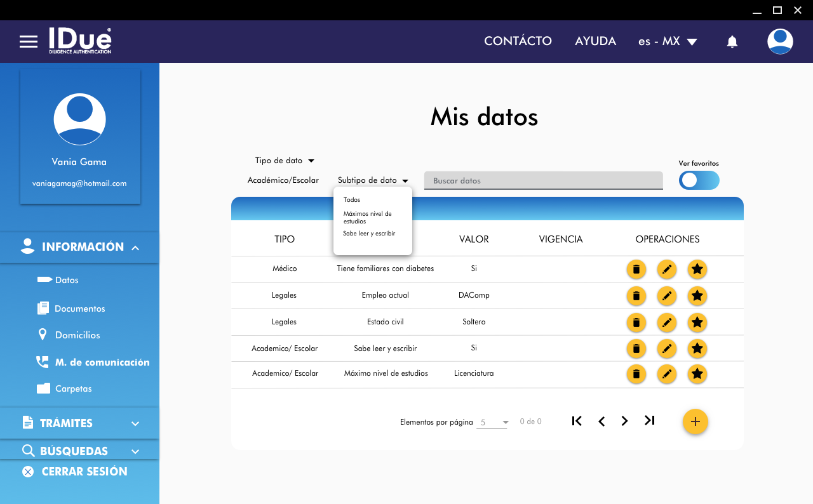Click the Buscar datos search field
This screenshot has height=504, width=813.
pos(543,181)
